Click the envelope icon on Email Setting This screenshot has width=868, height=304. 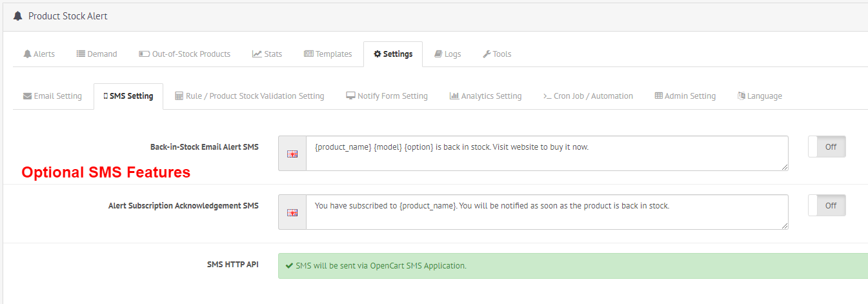coord(27,96)
